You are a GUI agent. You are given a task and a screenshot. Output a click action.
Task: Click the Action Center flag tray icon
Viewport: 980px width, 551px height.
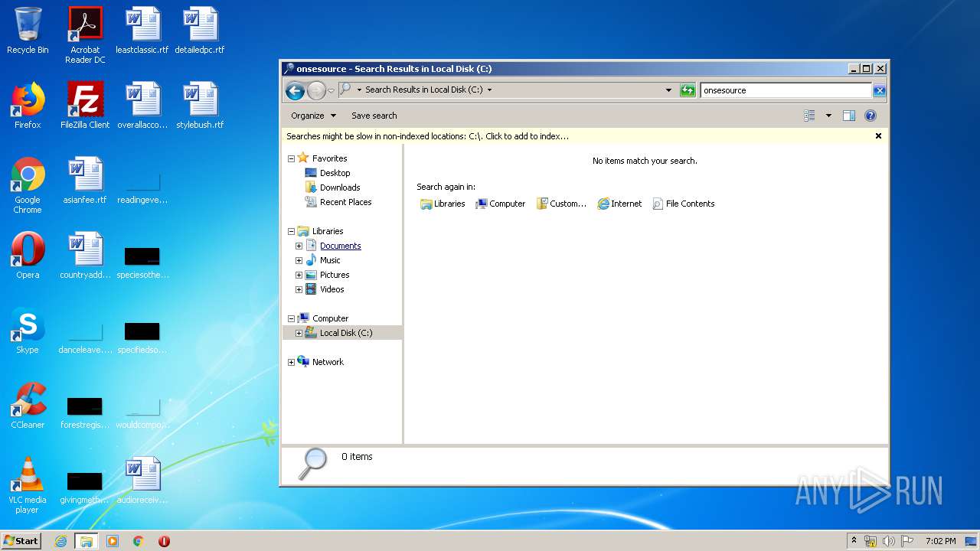[x=907, y=541]
